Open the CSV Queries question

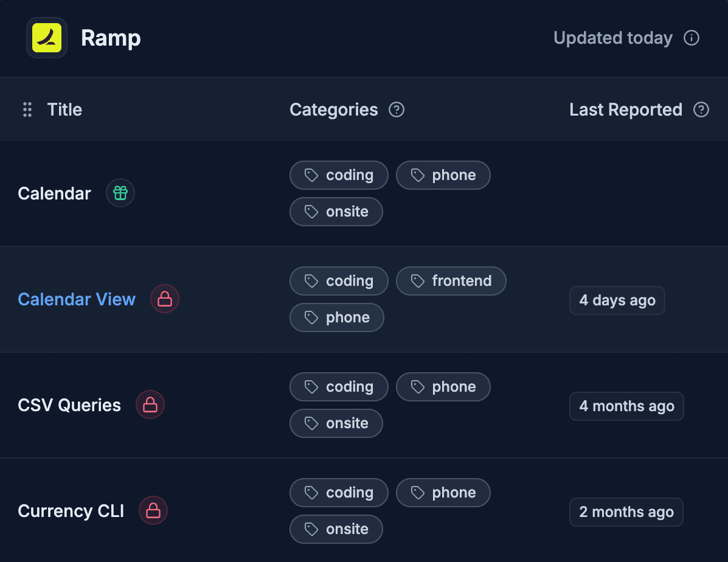[x=69, y=405]
